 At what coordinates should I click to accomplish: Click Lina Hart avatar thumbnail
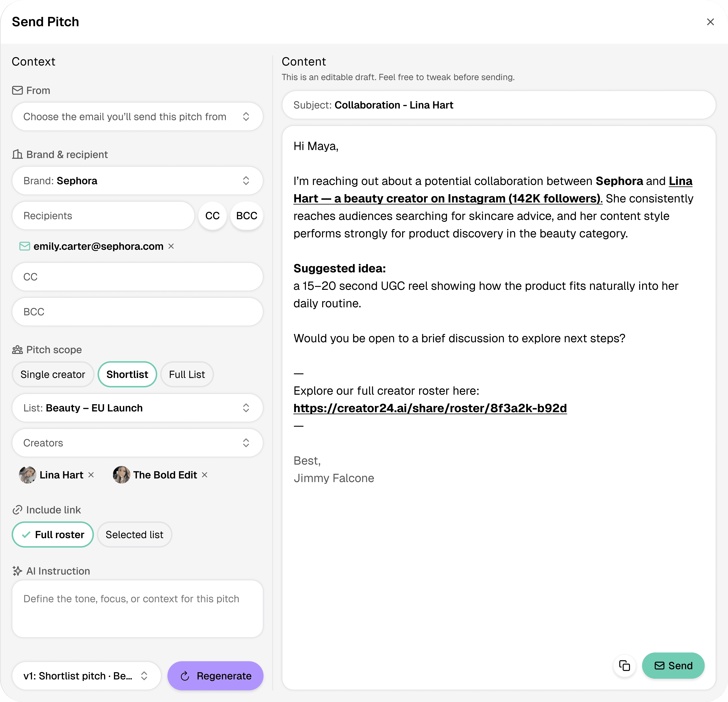27,475
